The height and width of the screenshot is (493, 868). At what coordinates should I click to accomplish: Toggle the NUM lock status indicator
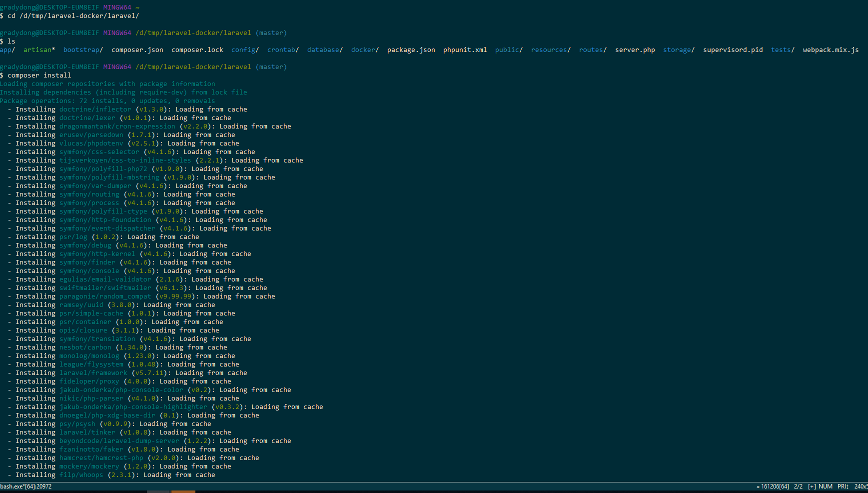tap(826, 486)
